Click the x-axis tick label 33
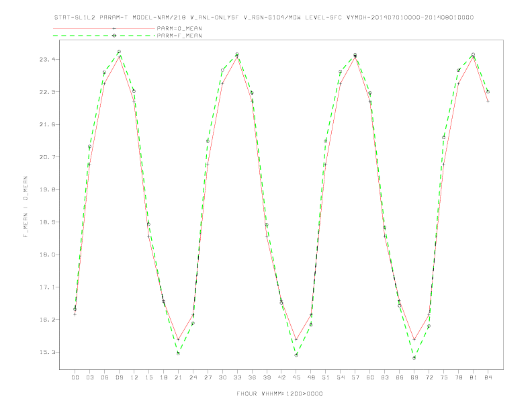Viewport: 532px width, 411px height. click(x=237, y=377)
